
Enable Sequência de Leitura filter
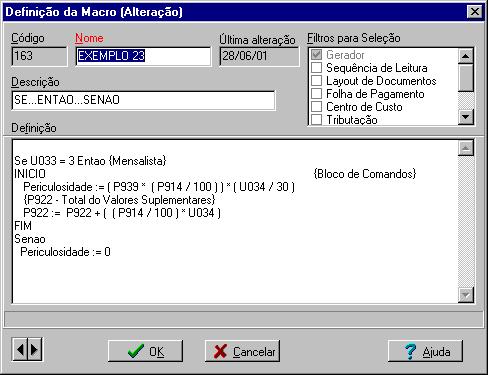click(x=316, y=68)
